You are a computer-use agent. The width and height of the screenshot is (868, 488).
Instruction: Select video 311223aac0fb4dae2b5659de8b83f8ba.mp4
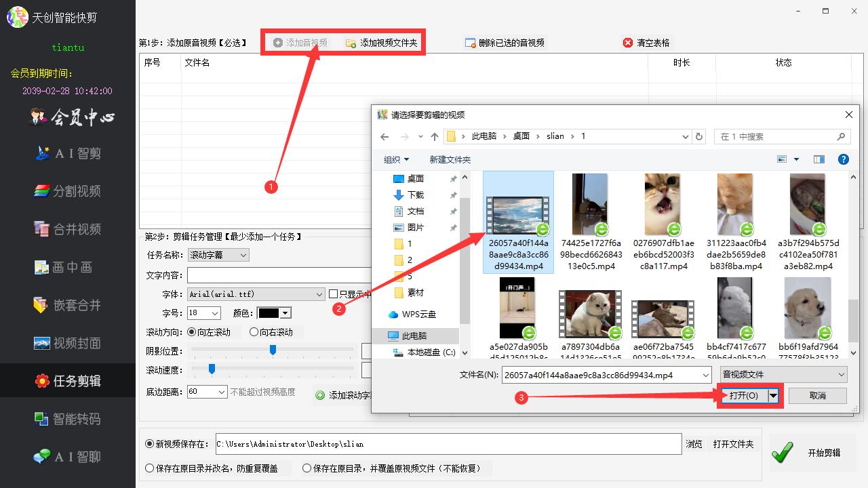pos(736,222)
